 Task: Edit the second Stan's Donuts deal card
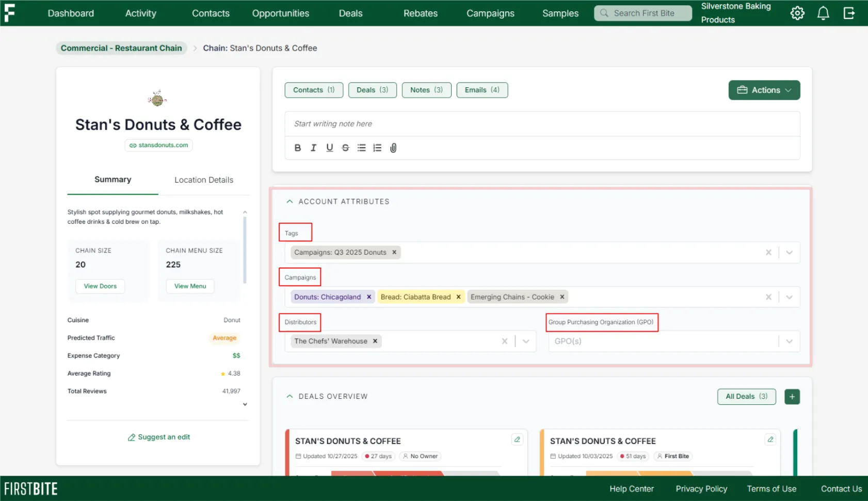770,440
